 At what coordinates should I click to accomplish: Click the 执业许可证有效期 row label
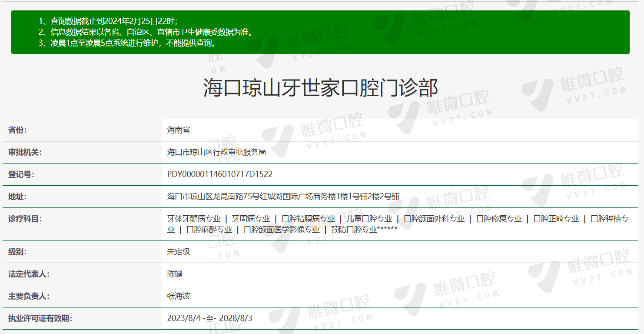(40, 318)
